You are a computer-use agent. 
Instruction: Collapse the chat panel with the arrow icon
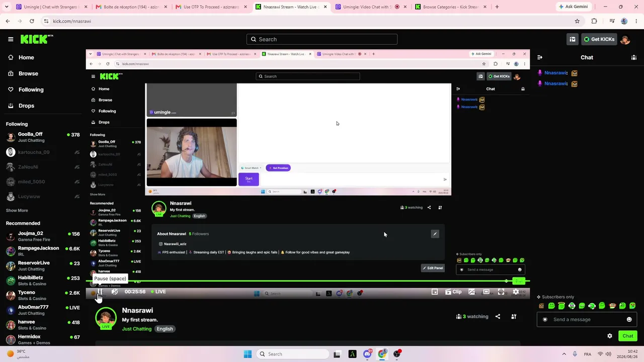tap(540, 57)
